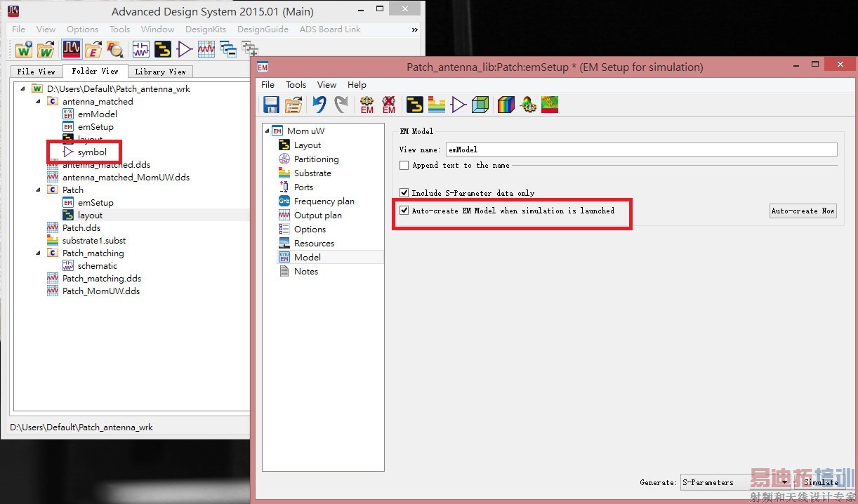Collapse the Mom uW node in EM Setup

tap(267, 131)
